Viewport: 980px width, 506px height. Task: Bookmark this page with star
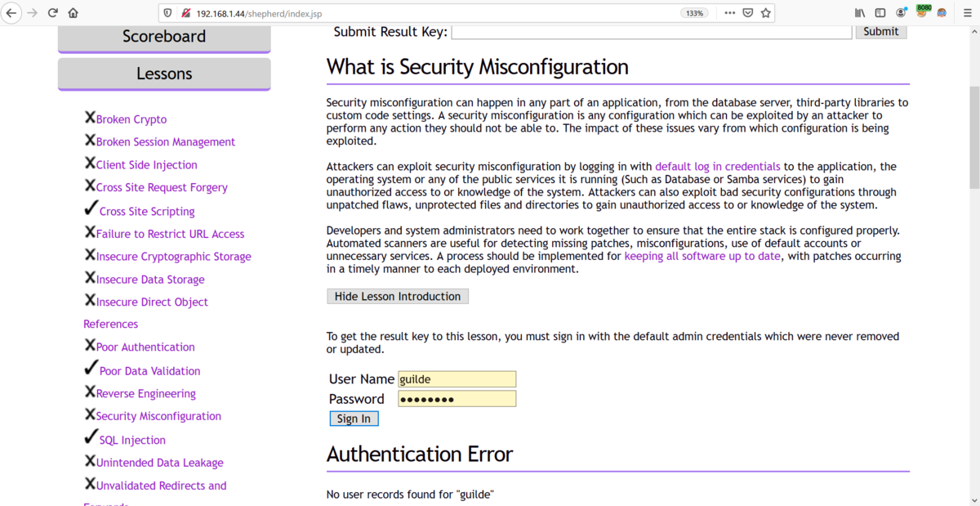[x=765, y=13]
